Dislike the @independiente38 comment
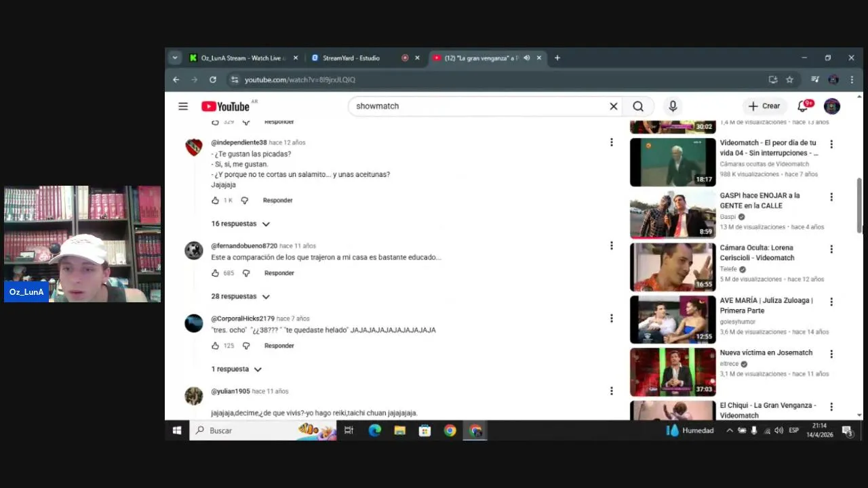Image resolution: width=868 pixels, height=488 pixels. [x=245, y=201]
